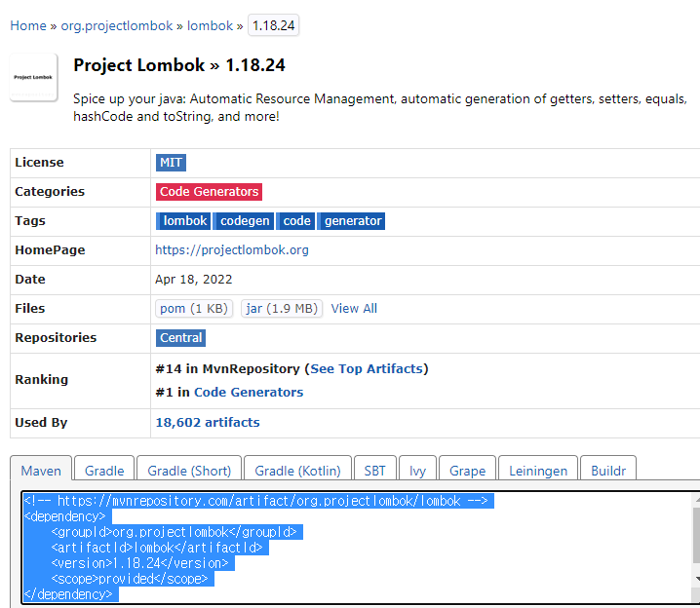700x608 pixels.
Task: Click the <version>1.18.24</version> snippet line
Action: tap(139, 563)
